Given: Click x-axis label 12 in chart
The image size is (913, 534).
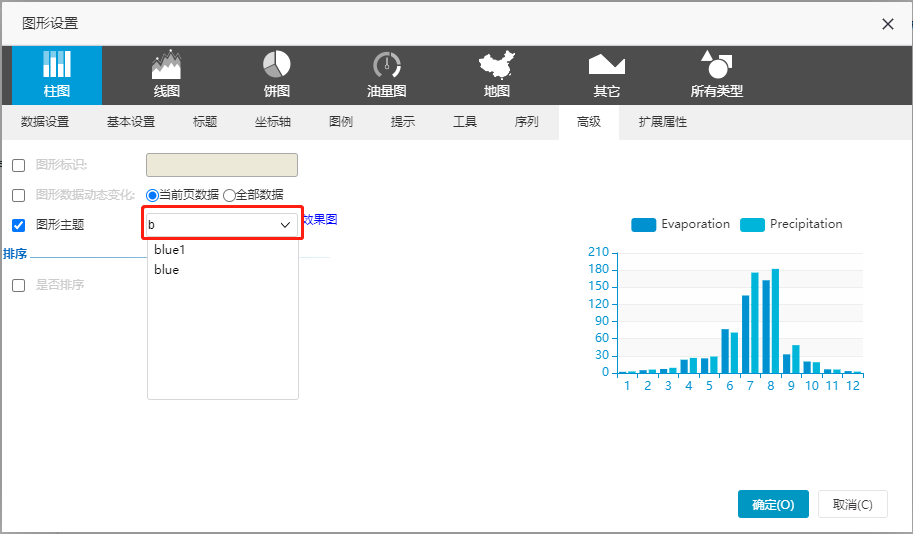Looking at the screenshot, I should coord(853,386).
